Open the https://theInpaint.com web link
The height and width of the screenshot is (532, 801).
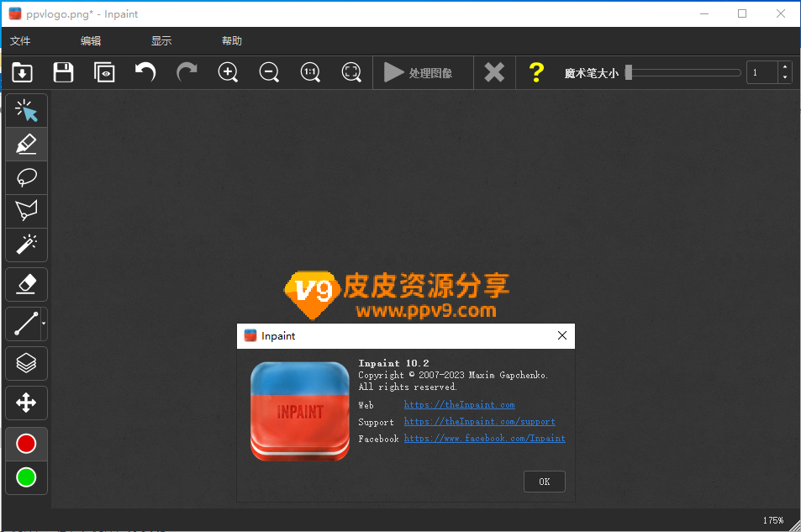(459, 404)
